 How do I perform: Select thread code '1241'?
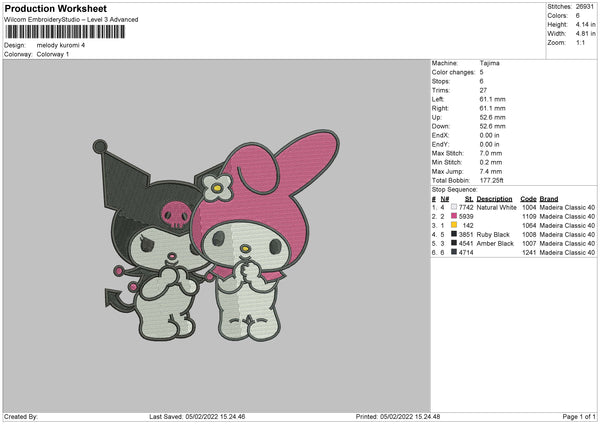click(529, 253)
